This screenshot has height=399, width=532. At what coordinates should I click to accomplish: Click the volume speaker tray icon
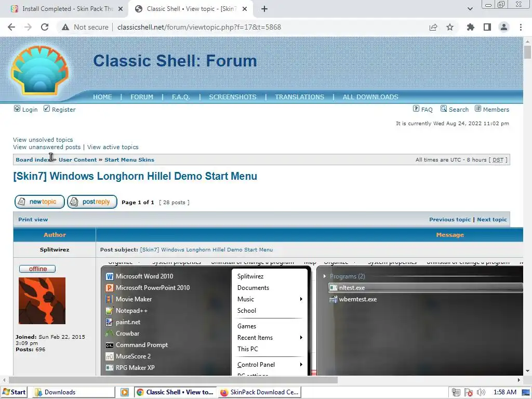pyautogui.click(x=481, y=392)
